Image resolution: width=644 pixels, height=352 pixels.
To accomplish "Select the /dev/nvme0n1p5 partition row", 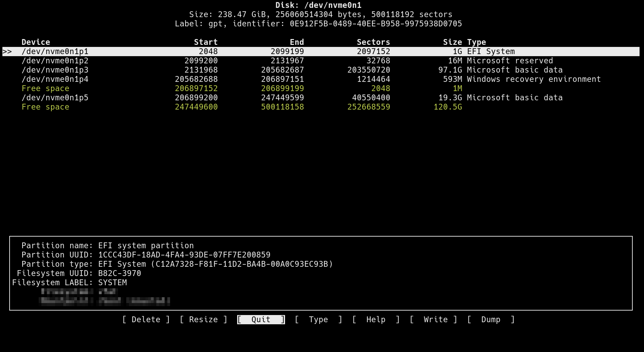I will [321, 98].
